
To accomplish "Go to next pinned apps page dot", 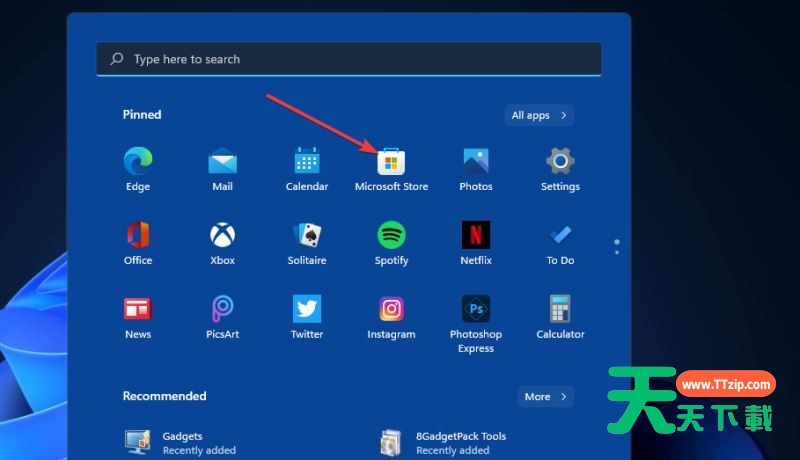I will 617,252.
